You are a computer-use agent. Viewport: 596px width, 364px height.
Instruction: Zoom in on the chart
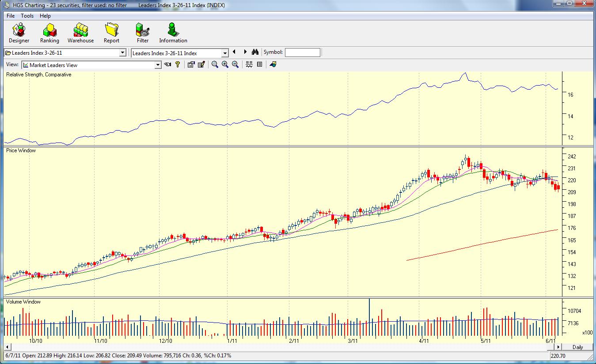(x=225, y=64)
